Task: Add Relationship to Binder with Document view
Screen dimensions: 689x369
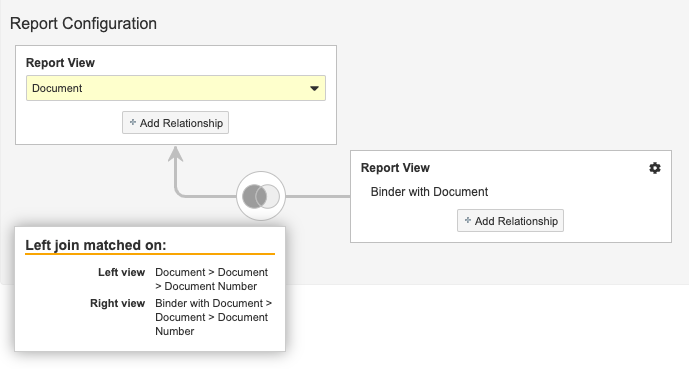Action: 510,221
